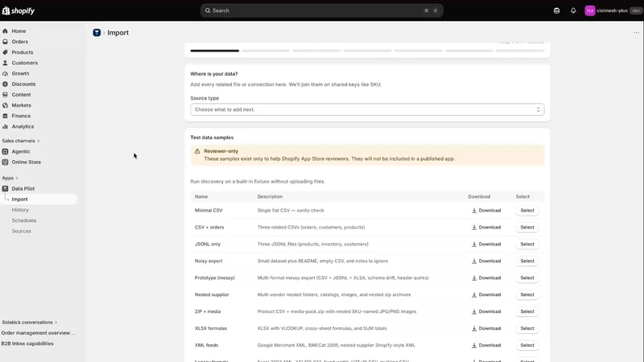Expand Sales channels section

(x=21, y=141)
